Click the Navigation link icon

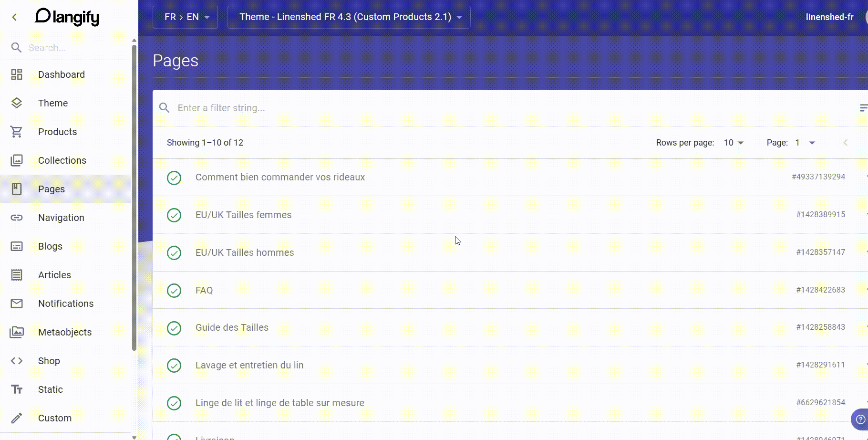tap(17, 218)
